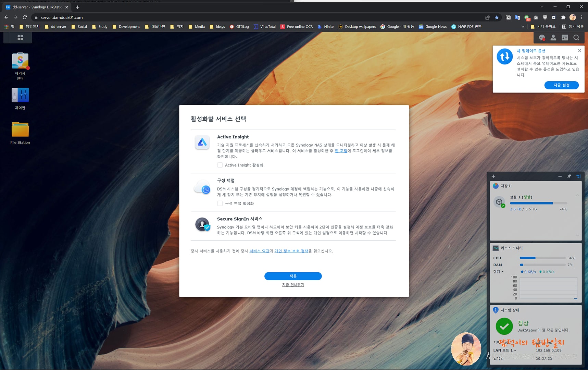588x370 pixels.
Task: Click the green healthy checkmark icon
Action: point(504,326)
